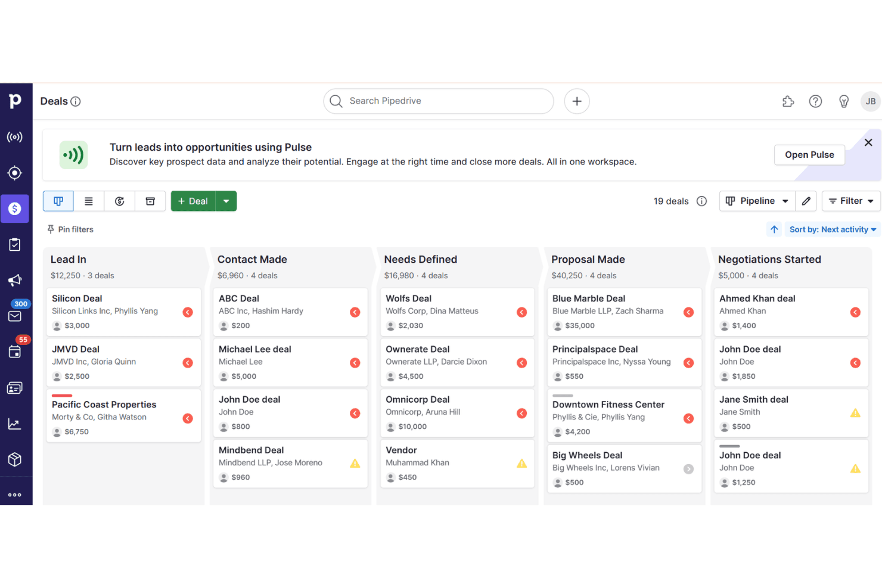Click overdue activity icon on ABC Deal

[x=355, y=312]
